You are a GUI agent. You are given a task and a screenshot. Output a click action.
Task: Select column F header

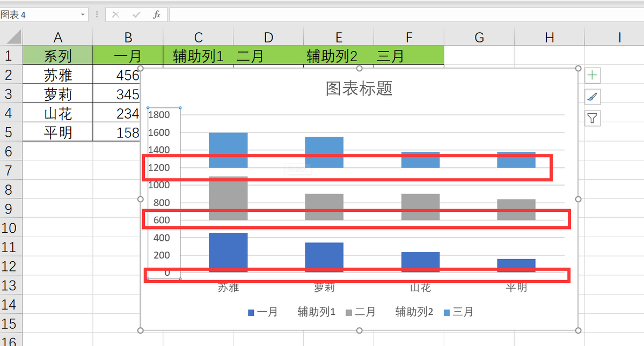(409, 37)
